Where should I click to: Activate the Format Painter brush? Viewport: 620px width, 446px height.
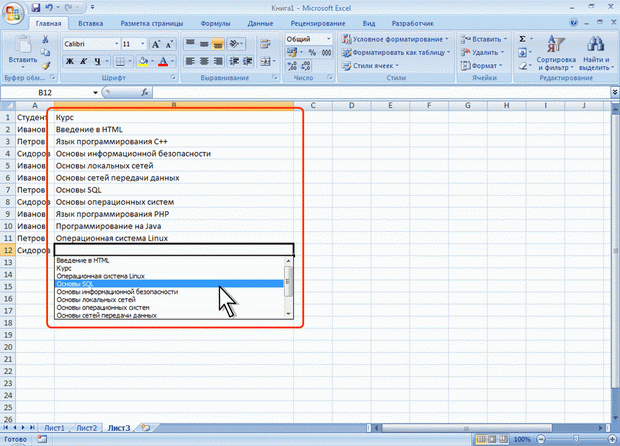(46, 65)
